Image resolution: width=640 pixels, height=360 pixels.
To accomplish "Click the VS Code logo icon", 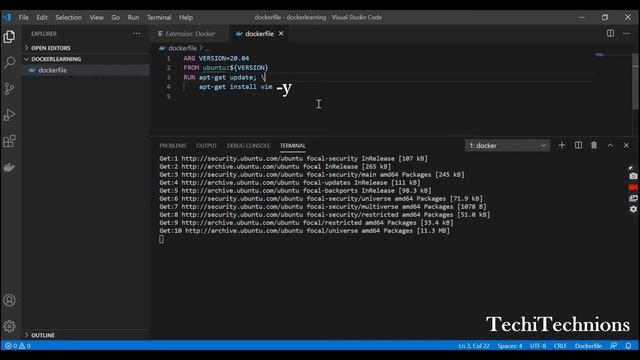I will coord(7,17).
